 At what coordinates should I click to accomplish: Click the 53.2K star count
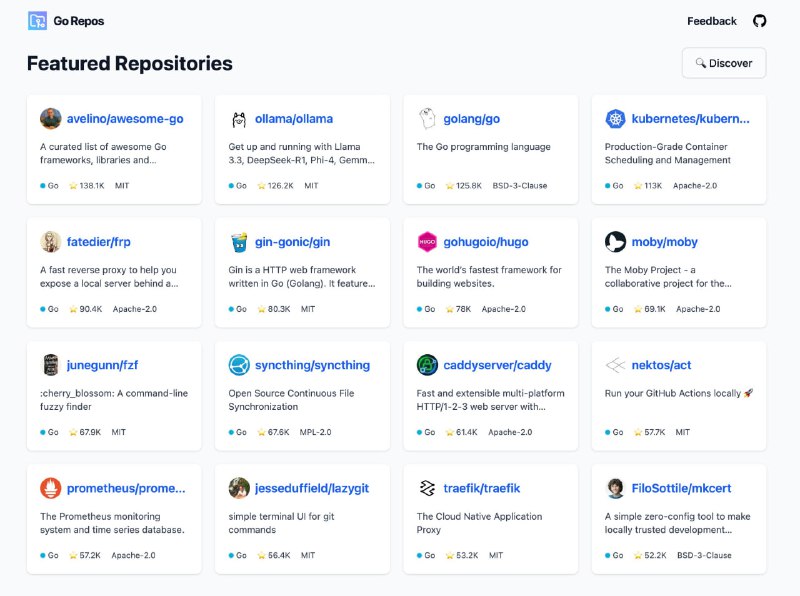point(467,555)
